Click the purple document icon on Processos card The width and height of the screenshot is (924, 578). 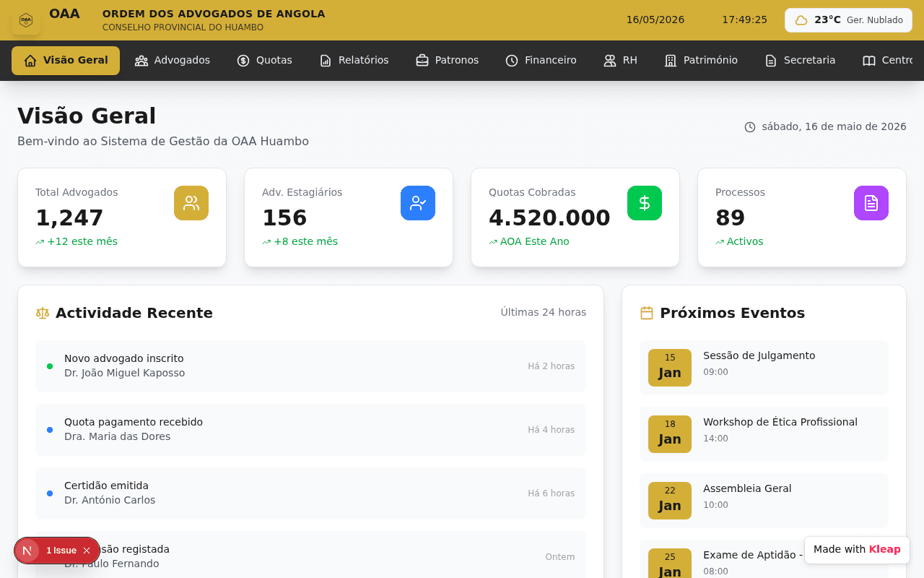(871, 203)
